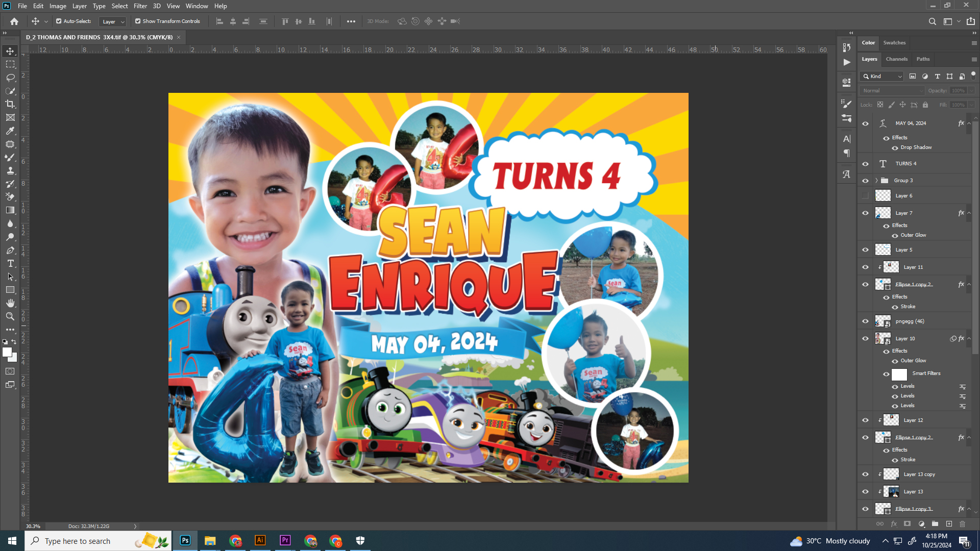This screenshot has height=551, width=980.
Task: Select the Hand tool
Action: pos(10,303)
